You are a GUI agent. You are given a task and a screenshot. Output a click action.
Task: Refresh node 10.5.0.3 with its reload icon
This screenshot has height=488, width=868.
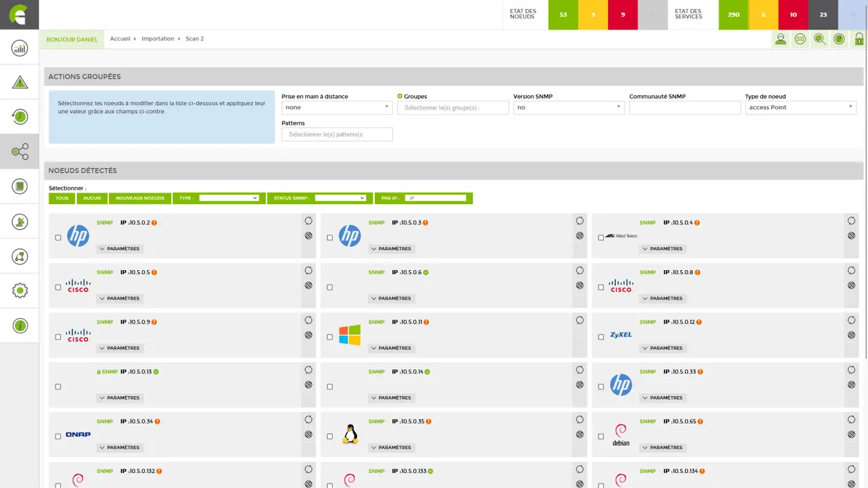click(x=579, y=221)
